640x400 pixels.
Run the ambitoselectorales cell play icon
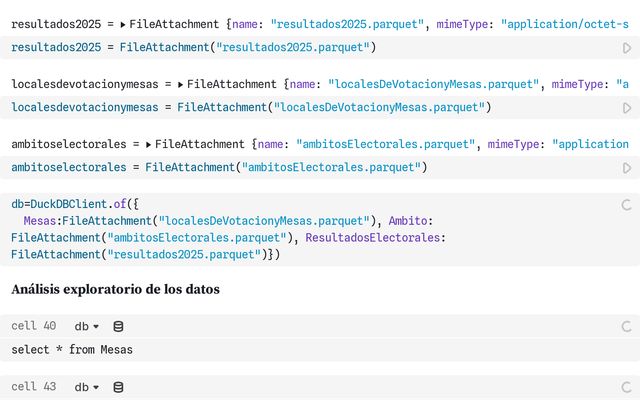click(626, 168)
